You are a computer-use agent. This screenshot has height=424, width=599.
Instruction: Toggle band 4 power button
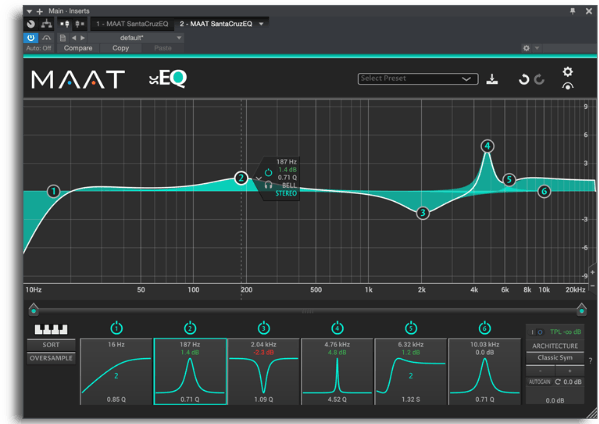[x=337, y=328]
